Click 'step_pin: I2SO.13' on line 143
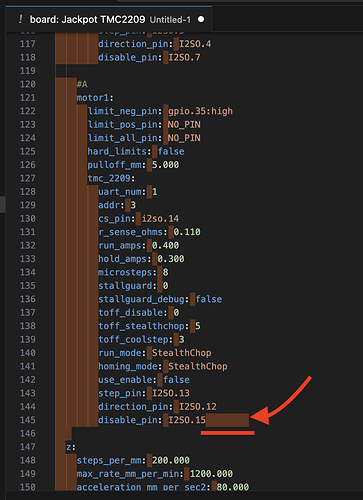Viewport: 363px width, 500px height. (x=144, y=393)
